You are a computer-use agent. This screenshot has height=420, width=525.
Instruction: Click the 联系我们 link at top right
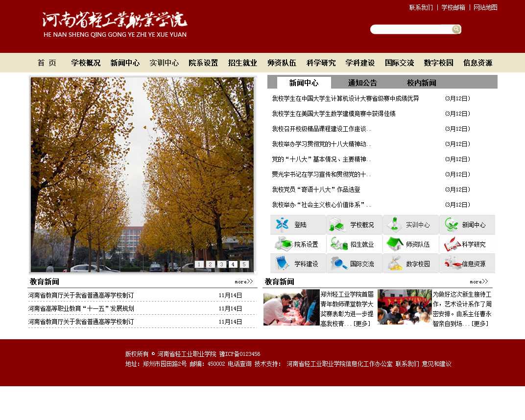(x=421, y=7)
